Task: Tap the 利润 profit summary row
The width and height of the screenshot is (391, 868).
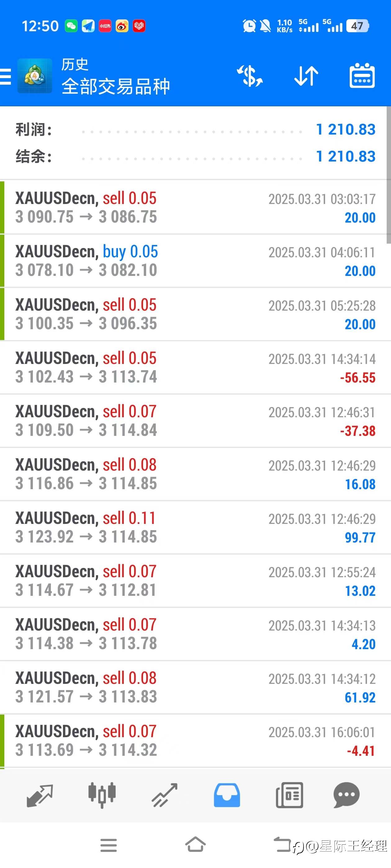Action: click(x=195, y=129)
